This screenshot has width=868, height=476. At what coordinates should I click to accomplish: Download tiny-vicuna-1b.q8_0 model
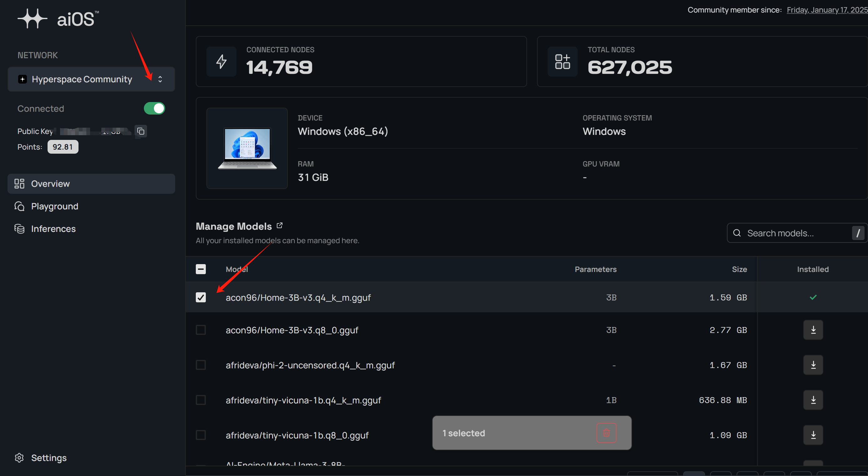pyautogui.click(x=813, y=435)
